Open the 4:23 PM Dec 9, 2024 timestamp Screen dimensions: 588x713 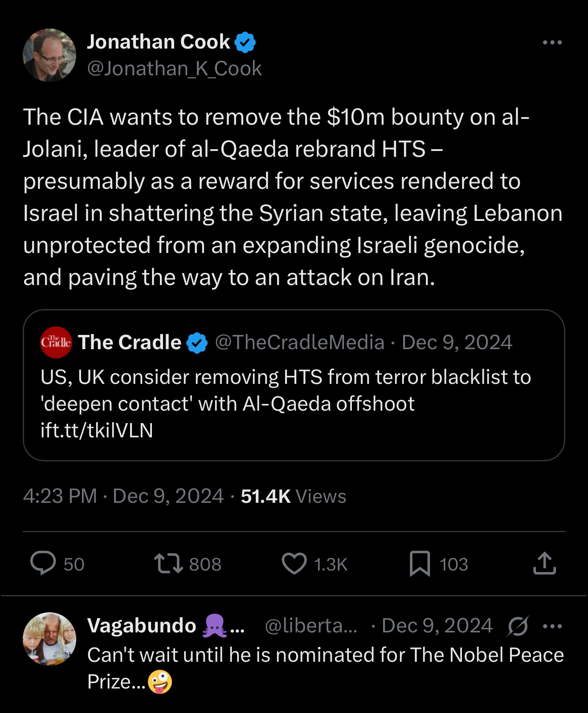(x=123, y=496)
